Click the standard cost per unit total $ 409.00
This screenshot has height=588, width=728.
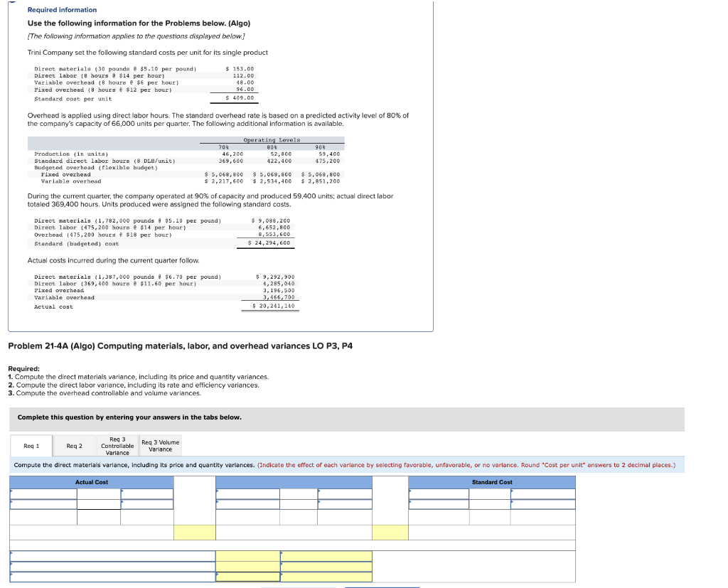click(240, 98)
